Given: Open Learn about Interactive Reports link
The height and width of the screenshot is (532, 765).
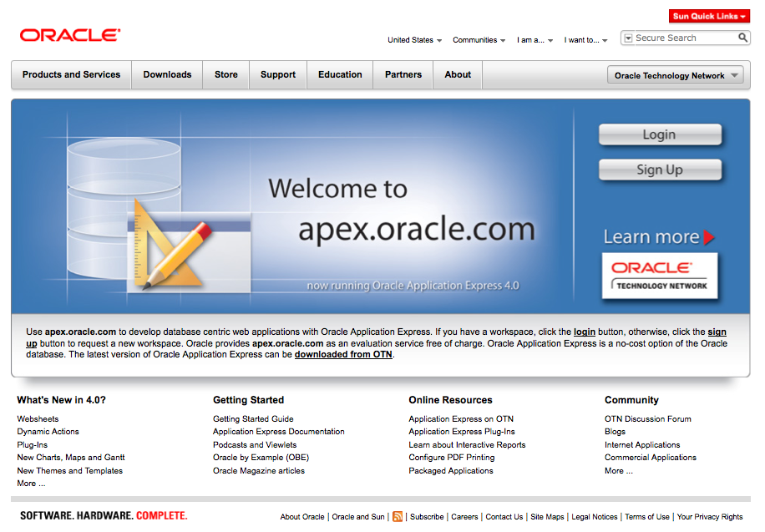Looking at the screenshot, I should pos(467,444).
